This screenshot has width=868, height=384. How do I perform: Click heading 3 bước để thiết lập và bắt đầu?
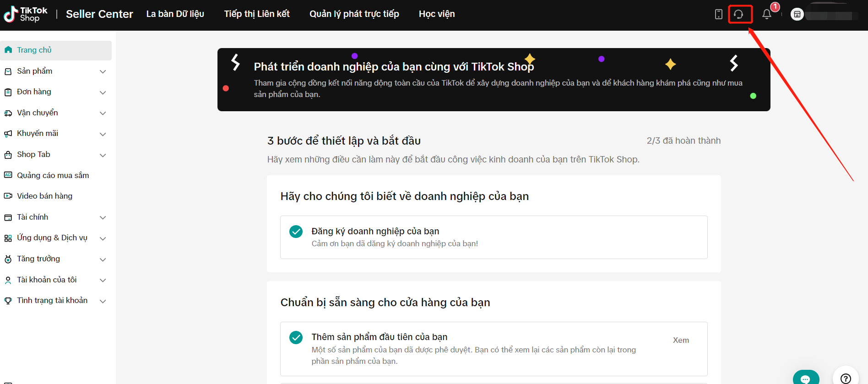pyautogui.click(x=344, y=141)
